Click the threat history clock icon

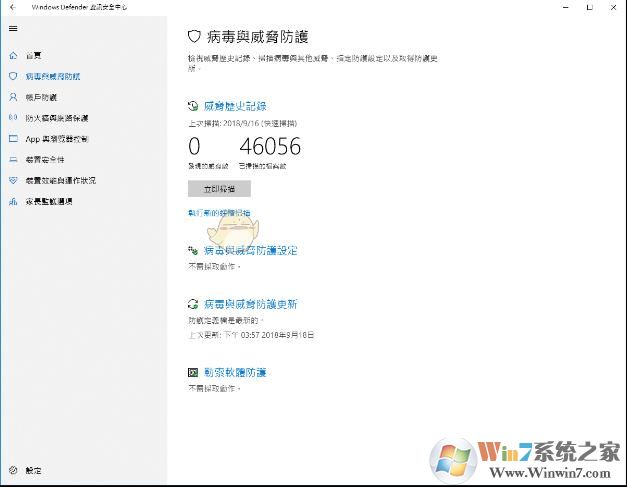(193, 105)
